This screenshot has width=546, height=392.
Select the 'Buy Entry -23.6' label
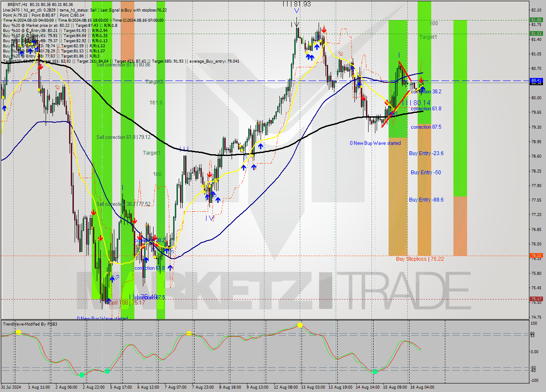(426, 153)
